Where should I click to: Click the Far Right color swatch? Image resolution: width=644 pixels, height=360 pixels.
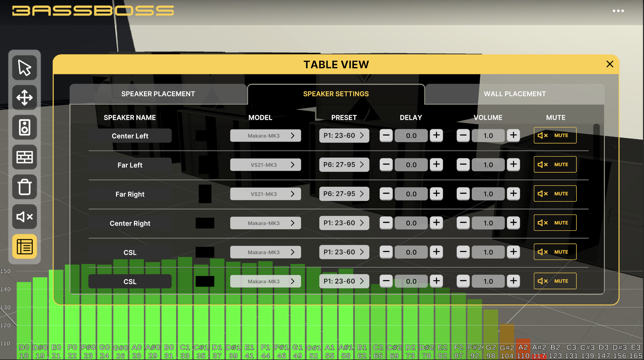(205, 194)
